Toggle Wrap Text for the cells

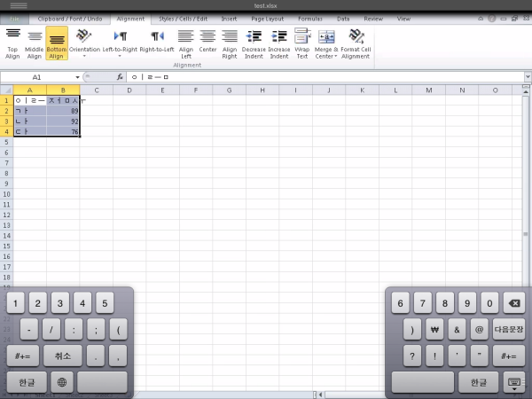[302, 43]
